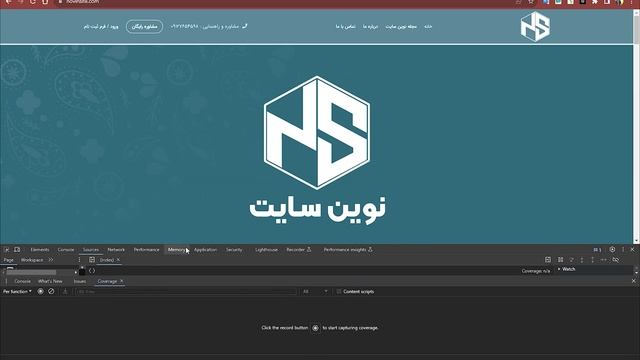This screenshot has height=360, width=640.
Task: Open the Issues drawer tab
Action: pyautogui.click(x=80, y=281)
